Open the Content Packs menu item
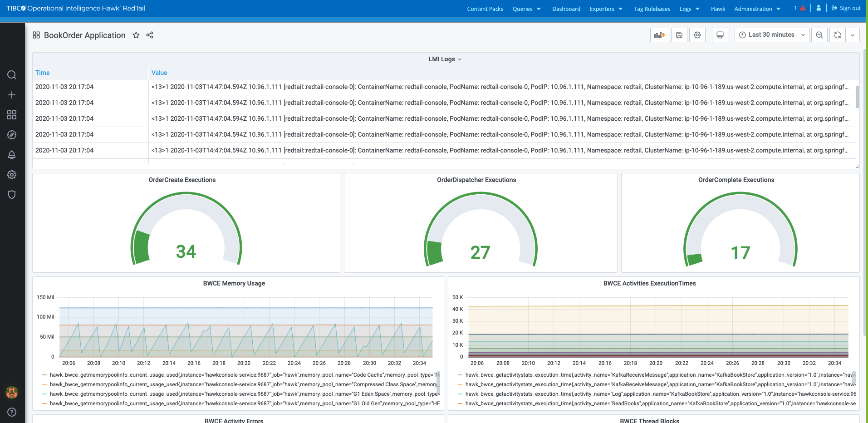The height and width of the screenshot is (423, 868). tap(485, 9)
